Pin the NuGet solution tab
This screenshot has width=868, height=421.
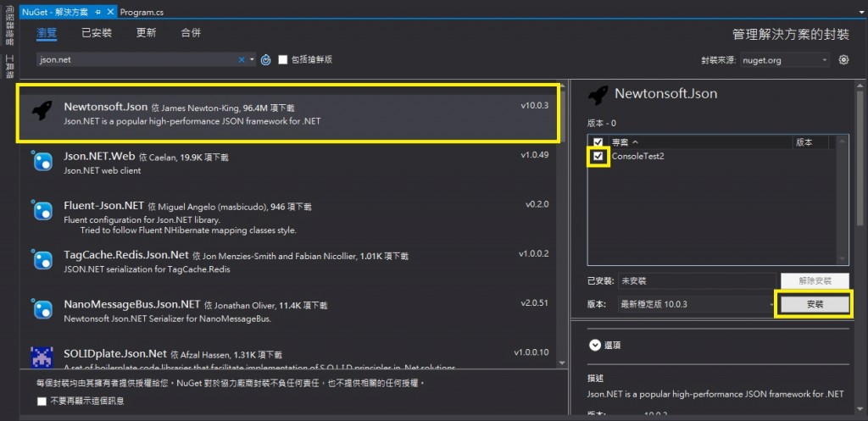coord(97,12)
